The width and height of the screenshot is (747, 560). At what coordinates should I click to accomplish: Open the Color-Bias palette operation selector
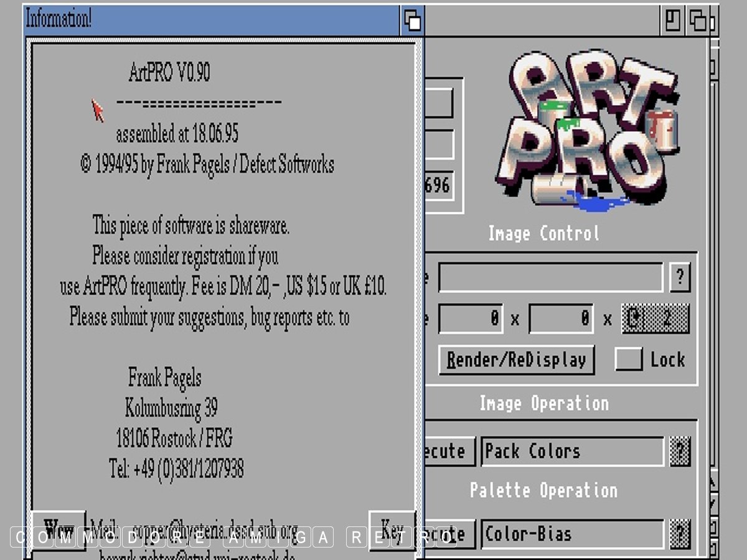tap(571, 534)
